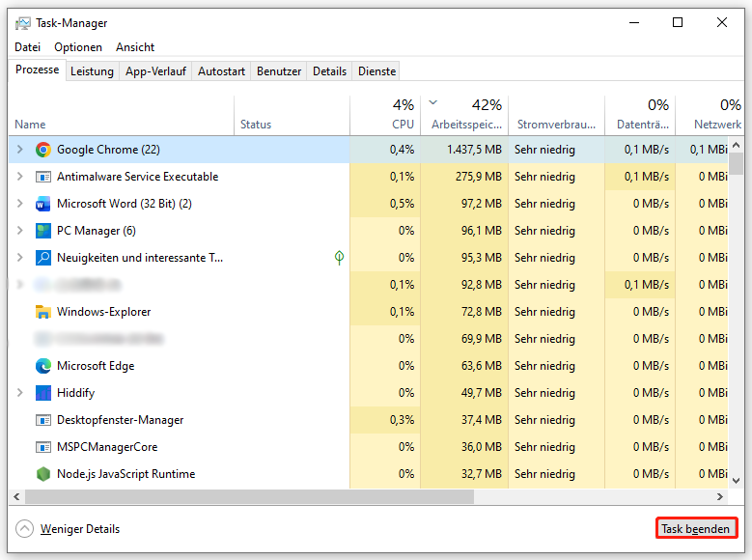Image resolution: width=752 pixels, height=560 pixels.
Task: Expand the PC Manager (6) group
Action: coord(19,231)
